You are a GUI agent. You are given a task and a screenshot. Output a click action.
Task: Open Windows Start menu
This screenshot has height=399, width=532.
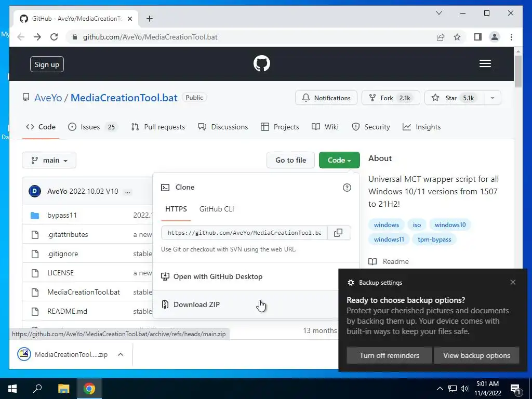12,389
